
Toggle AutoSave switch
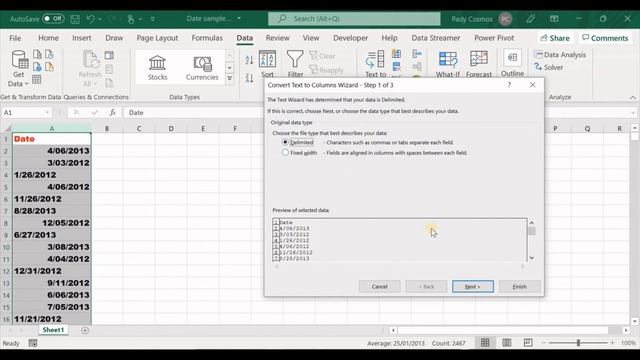(x=53, y=19)
